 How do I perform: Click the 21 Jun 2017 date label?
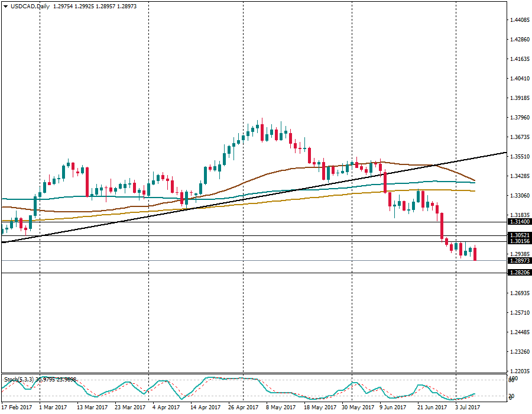[432, 407]
